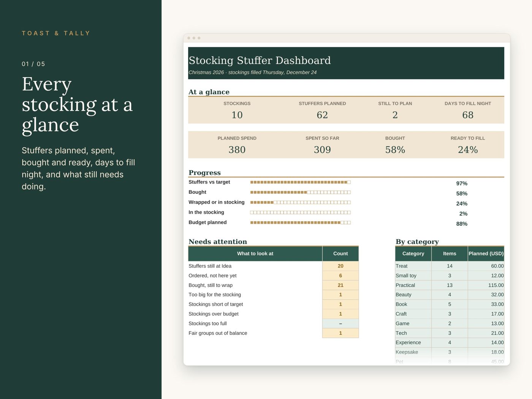This screenshot has height=399, width=532.
Task: Click the Budget planned progress bar
Action: (300, 223)
